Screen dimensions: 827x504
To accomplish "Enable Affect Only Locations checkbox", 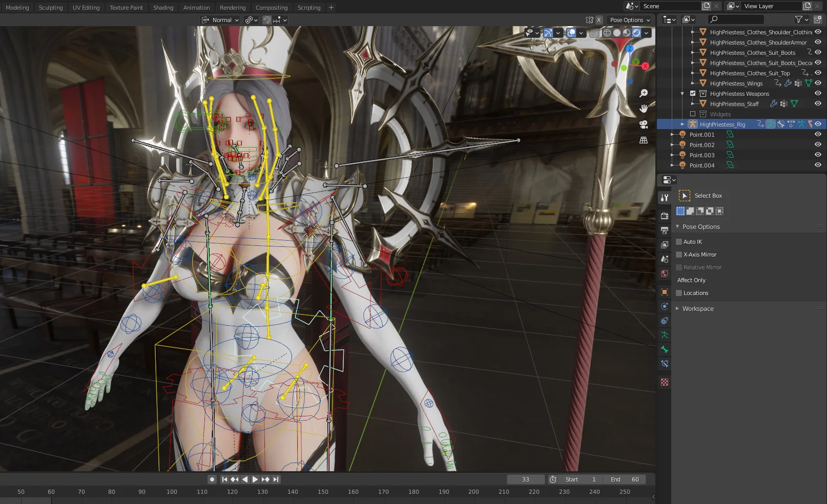I will click(679, 293).
